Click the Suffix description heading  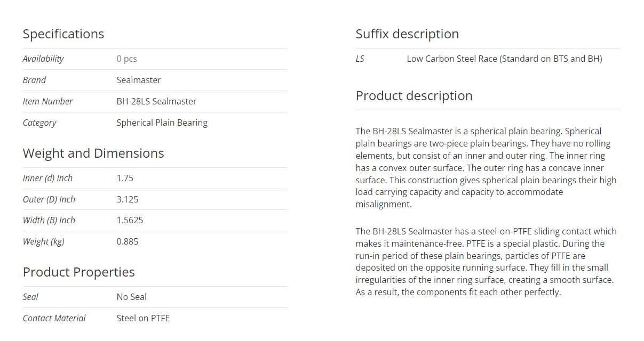point(408,34)
